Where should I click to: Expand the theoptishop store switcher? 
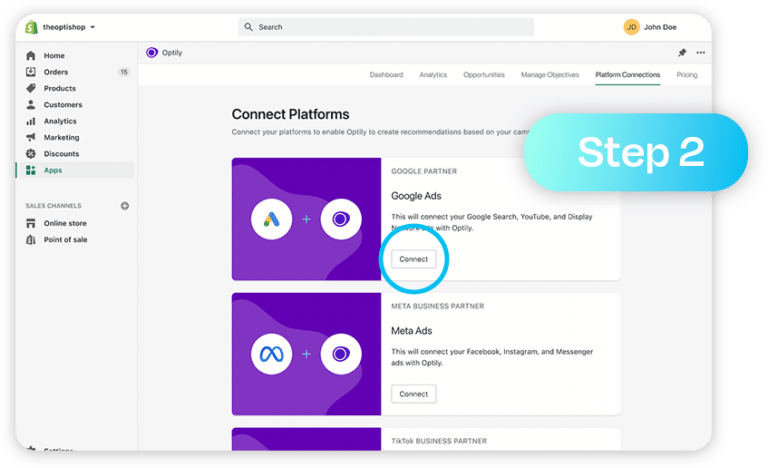point(69,27)
